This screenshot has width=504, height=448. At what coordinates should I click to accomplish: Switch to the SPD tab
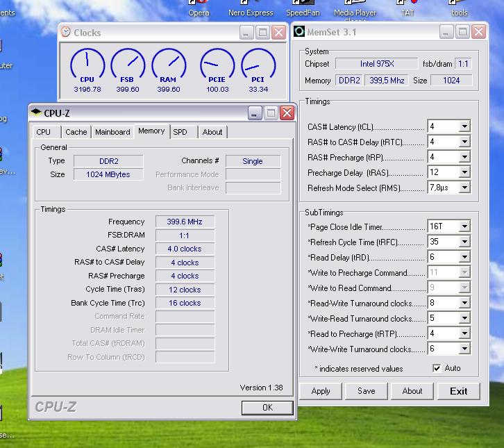[183, 132]
